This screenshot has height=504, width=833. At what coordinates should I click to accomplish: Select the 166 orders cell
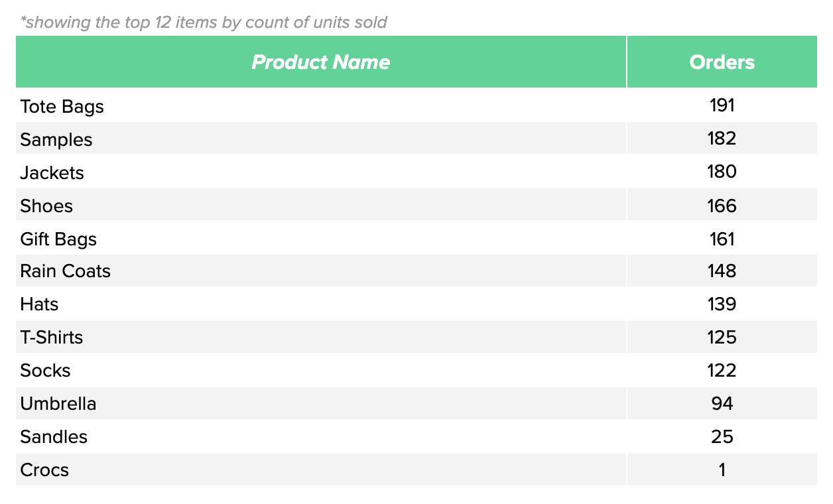722,205
